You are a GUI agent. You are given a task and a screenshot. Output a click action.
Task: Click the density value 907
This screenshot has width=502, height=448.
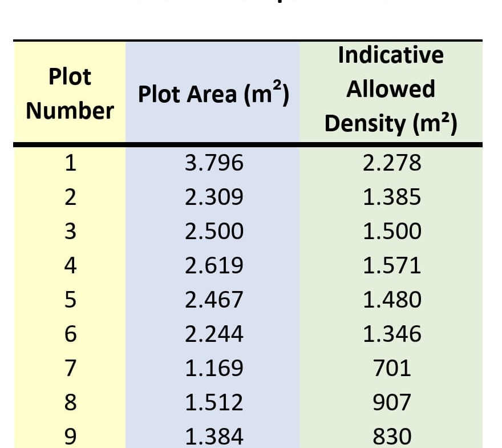(392, 403)
